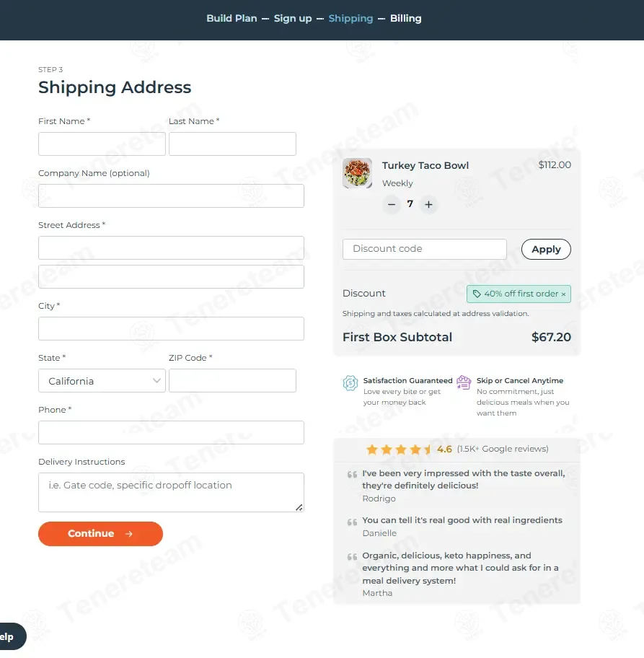
Task: Click the Phone number field
Action: pyautogui.click(x=171, y=433)
